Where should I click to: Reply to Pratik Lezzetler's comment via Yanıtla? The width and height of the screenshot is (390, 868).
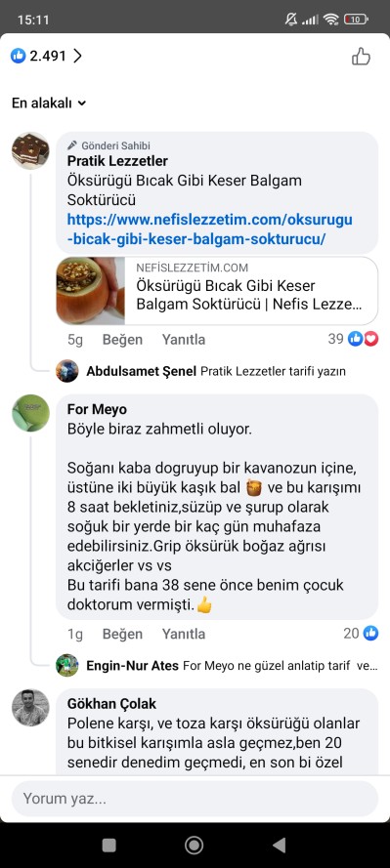184,340
